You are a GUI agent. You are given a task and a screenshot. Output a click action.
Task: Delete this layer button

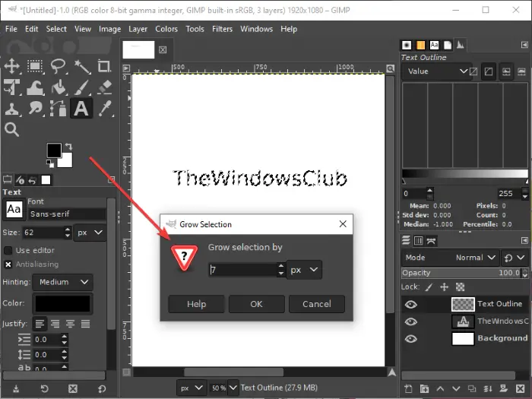[x=521, y=389]
